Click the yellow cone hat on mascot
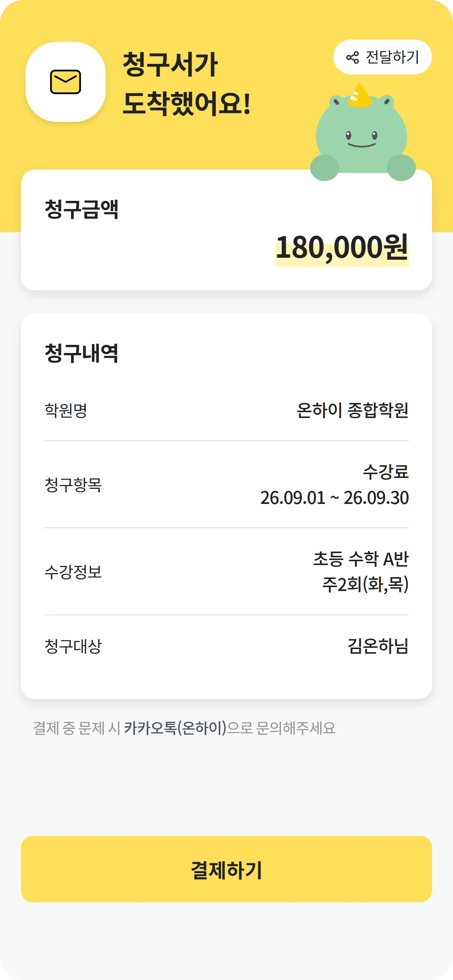The width and height of the screenshot is (453, 980). click(x=360, y=96)
